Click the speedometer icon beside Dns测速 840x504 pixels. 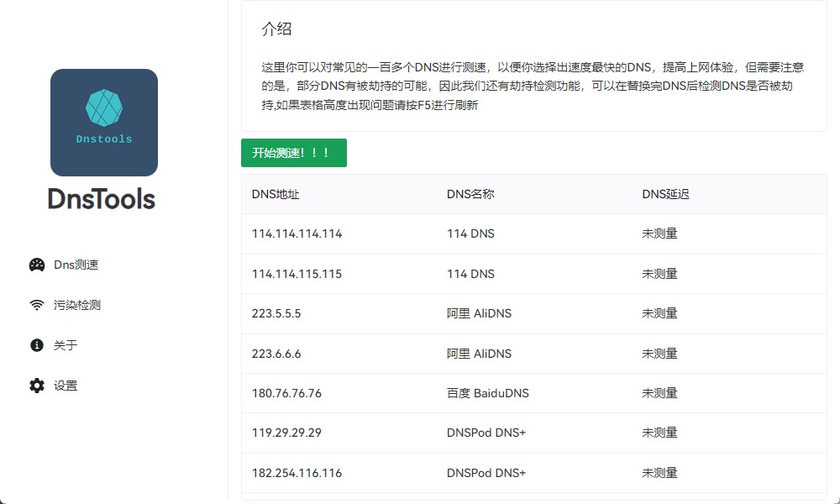click(37, 265)
